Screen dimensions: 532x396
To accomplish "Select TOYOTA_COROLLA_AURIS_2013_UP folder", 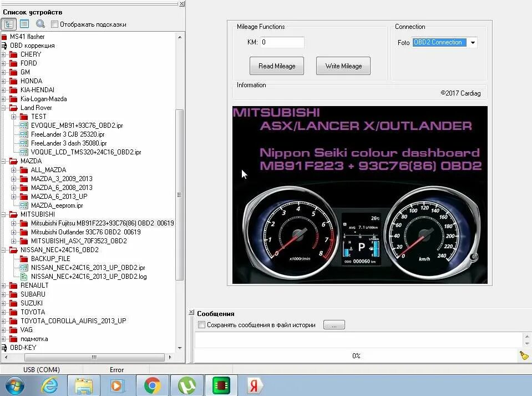I will click(73, 321).
